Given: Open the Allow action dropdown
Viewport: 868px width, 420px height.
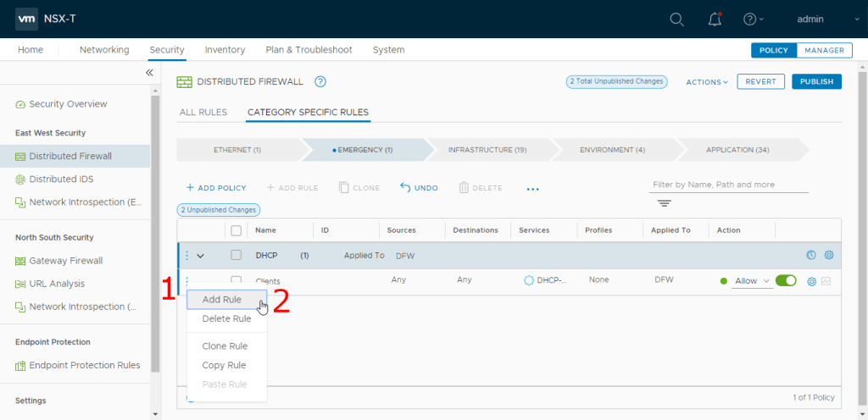Looking at the screenshot, I should (752, 281).
